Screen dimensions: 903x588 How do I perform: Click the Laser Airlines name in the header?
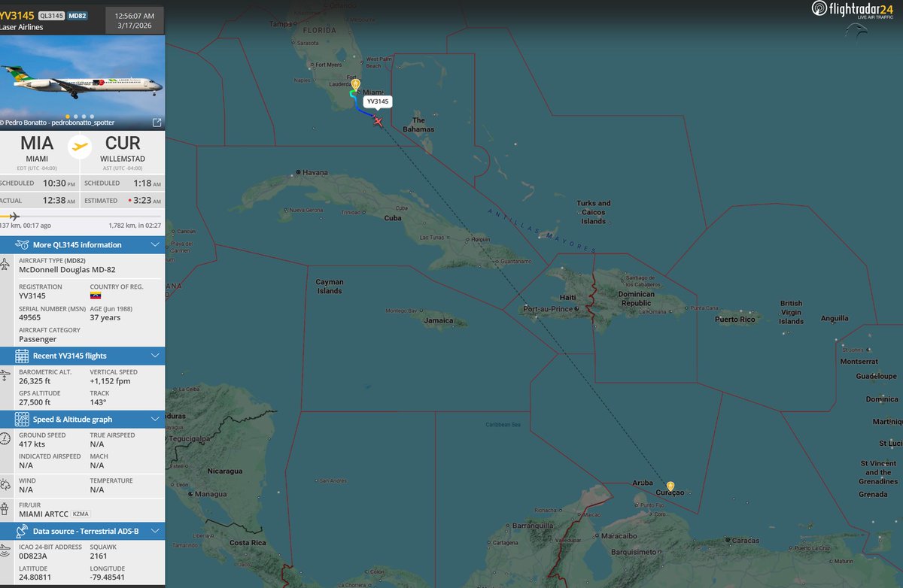(21, 27)
